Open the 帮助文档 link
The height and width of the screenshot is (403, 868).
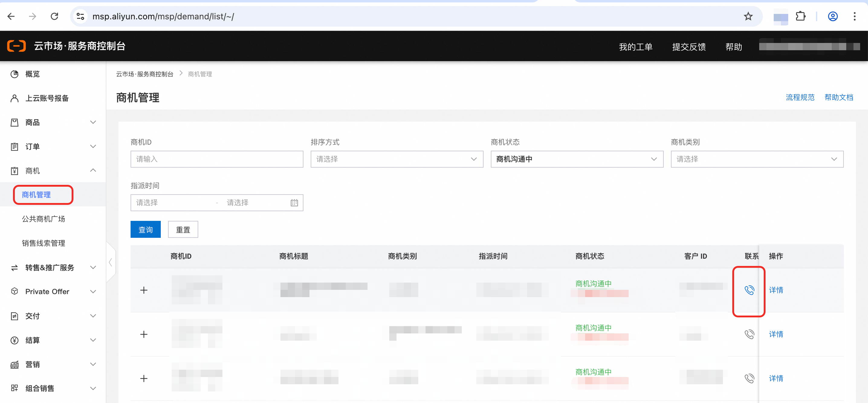tap(839, 97)
